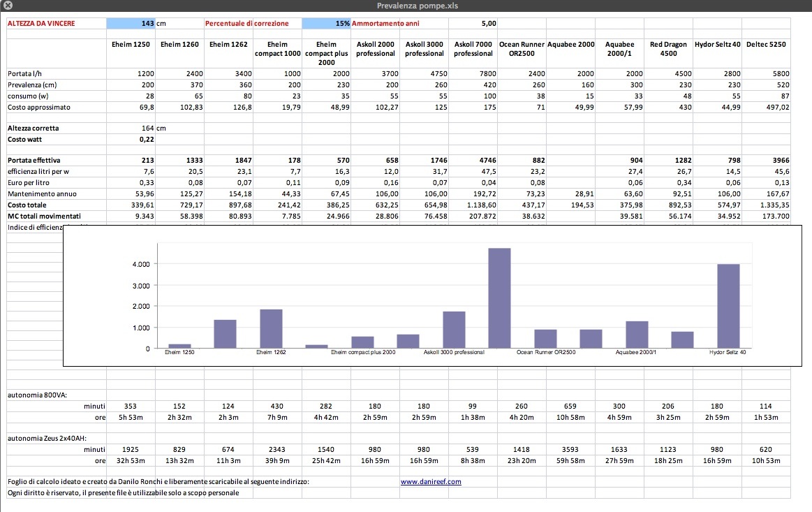Select the 3593 minuti cell under Zeus
The width and height of the screenshot is (812, 512).
tap(570, 449)
